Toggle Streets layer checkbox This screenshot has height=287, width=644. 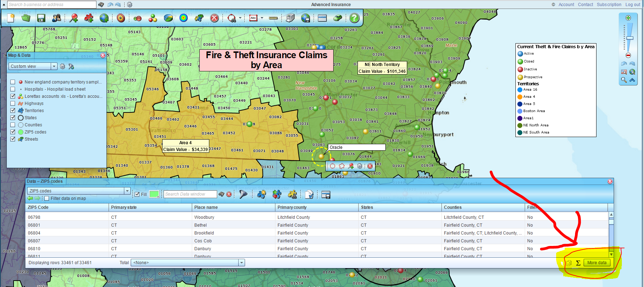pos(13,139)
